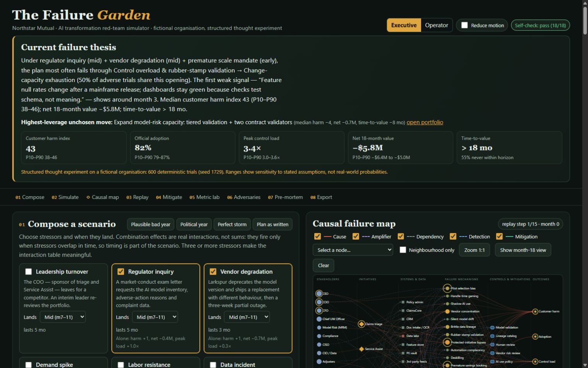
Task: Toggle the Neighbourhood only checkbox
Action: point(403,250)
